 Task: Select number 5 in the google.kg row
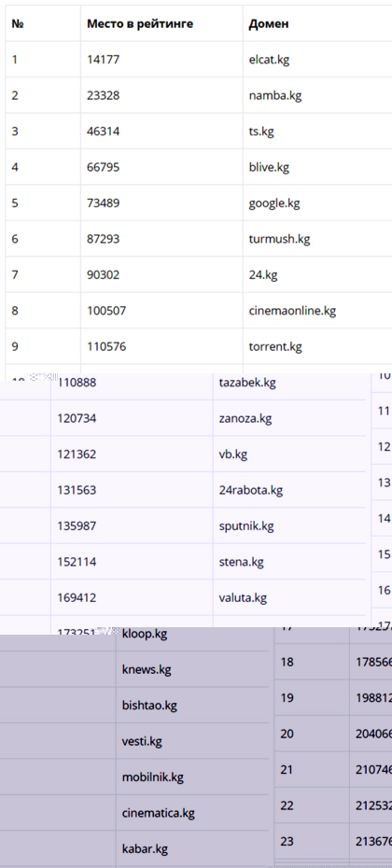15,203
